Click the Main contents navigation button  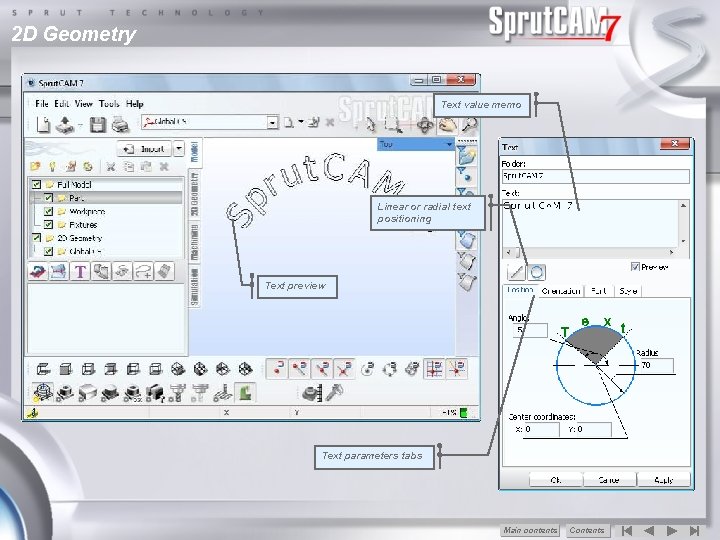pos(530,530)
